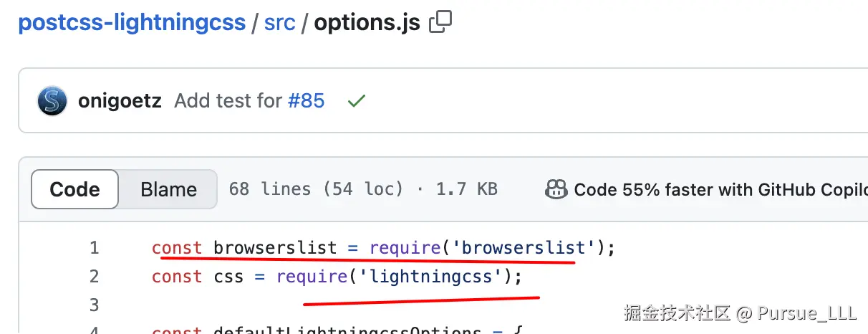
Task: Follow the #85 issue link
Action: [307, 101]
